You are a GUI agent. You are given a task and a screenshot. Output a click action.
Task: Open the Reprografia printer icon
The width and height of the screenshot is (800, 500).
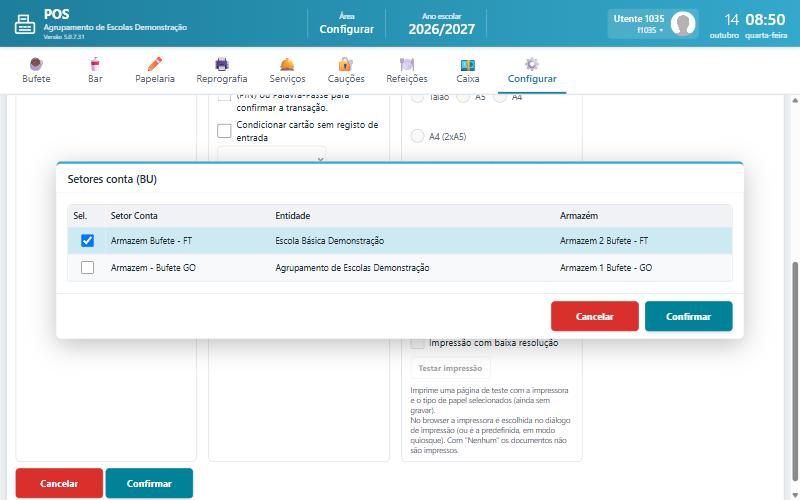pos(221,64)
